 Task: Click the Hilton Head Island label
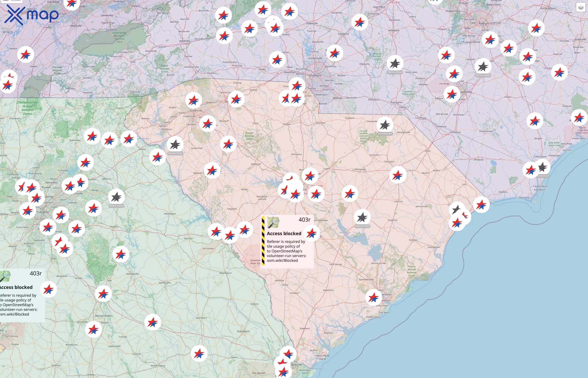[322, 357]
